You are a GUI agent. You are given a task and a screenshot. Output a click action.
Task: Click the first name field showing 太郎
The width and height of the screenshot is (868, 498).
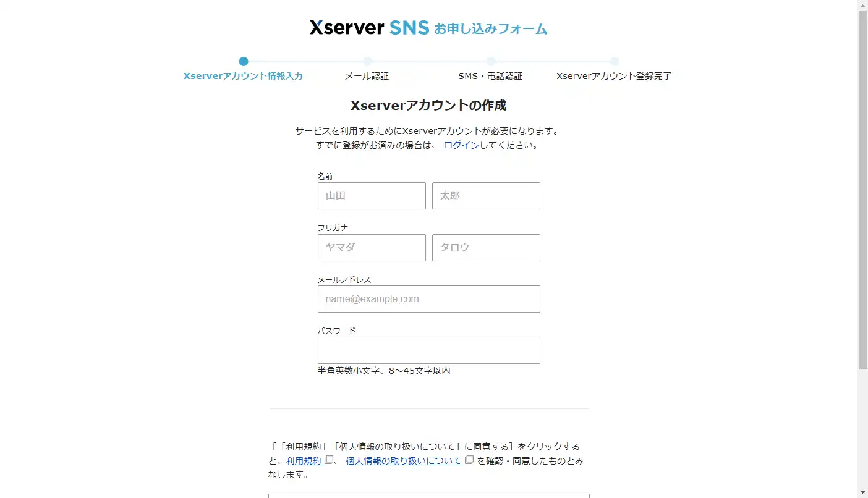click(x=486, y=196)
